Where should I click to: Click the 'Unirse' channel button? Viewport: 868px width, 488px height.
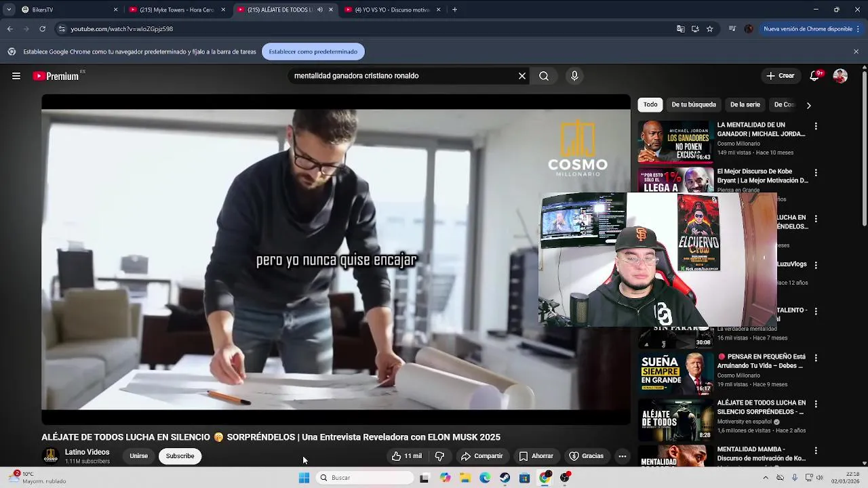[139, 456]
